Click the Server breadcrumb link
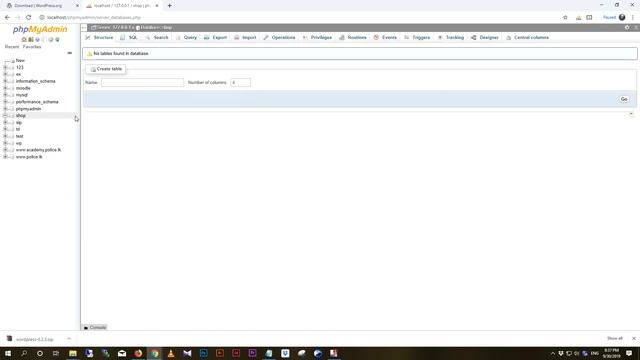The width and height of the screenshot is (640, 360). (112, 27)
